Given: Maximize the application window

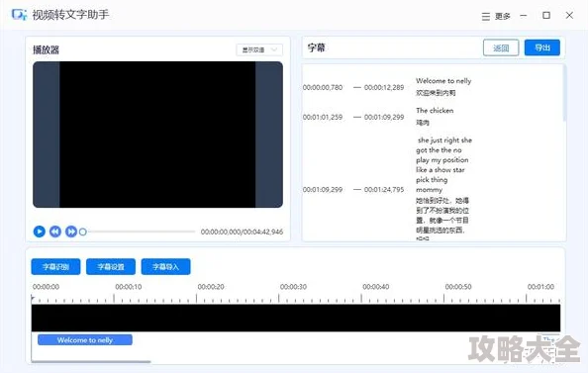Looking at the screenshot, I should 546,16.
